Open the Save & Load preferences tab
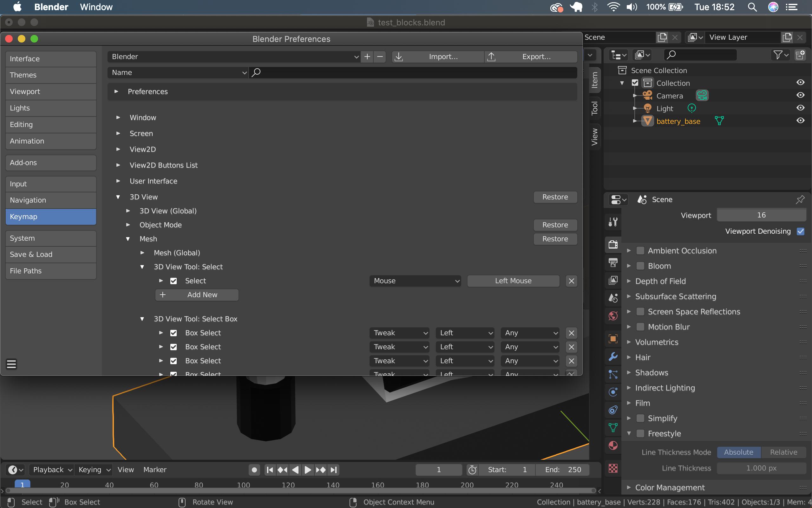This screenshot has height=508, width=812. coord(51,254)
